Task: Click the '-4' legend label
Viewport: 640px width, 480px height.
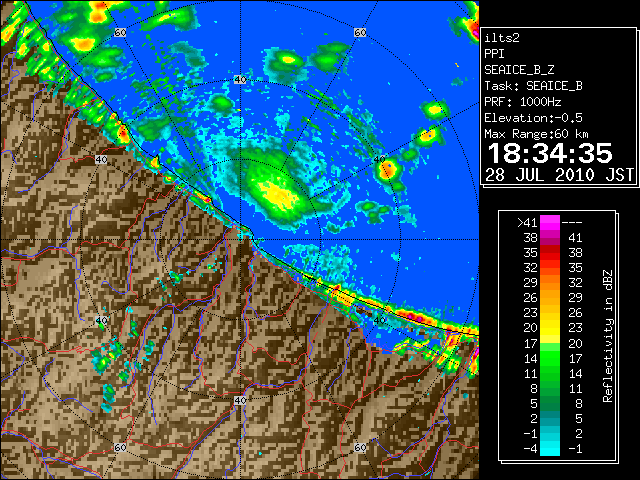Action: [x=530, y=449]
